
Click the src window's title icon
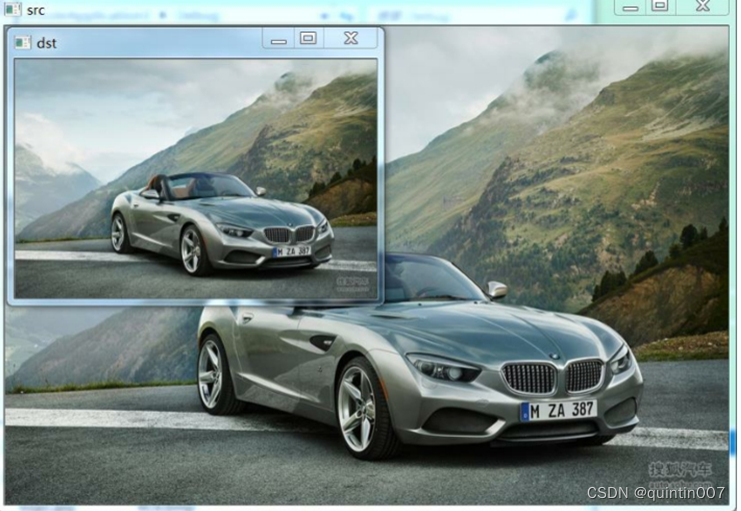coord(12,9)
